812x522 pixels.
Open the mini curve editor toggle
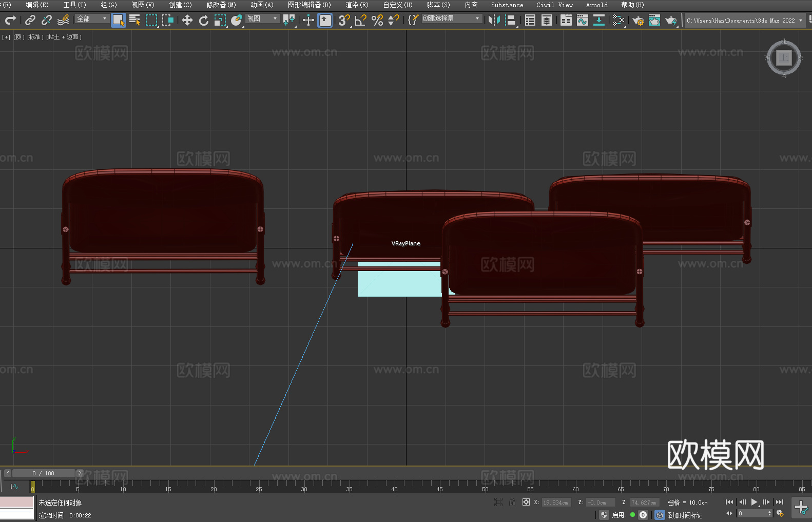[14, 486]
